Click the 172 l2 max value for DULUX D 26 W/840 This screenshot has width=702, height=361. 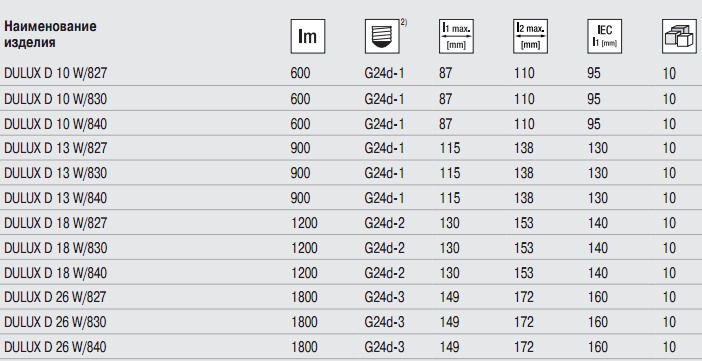[524, 347]
